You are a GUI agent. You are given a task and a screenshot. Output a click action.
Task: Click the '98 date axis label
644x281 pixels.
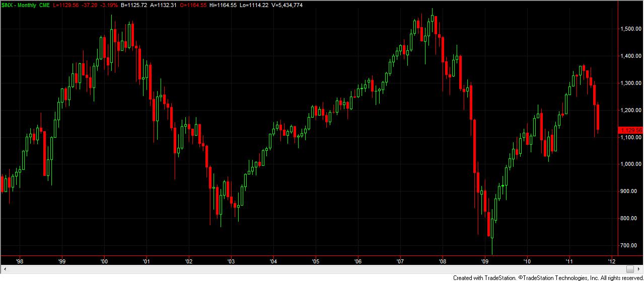point(20,261)
